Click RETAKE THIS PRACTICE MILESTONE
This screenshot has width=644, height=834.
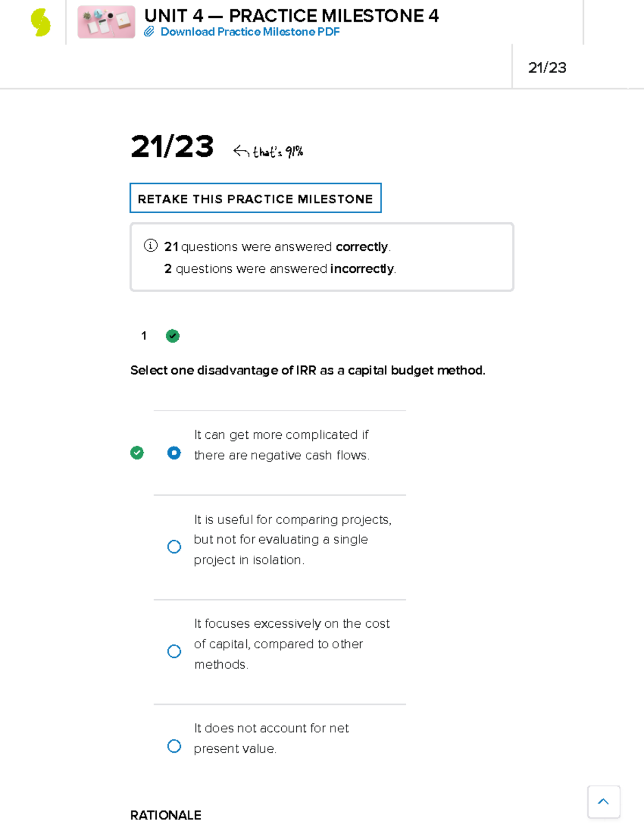point(255,198)
